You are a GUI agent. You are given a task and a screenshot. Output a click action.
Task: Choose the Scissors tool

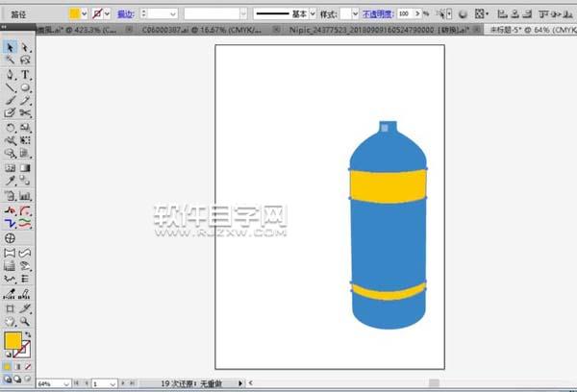25,112
